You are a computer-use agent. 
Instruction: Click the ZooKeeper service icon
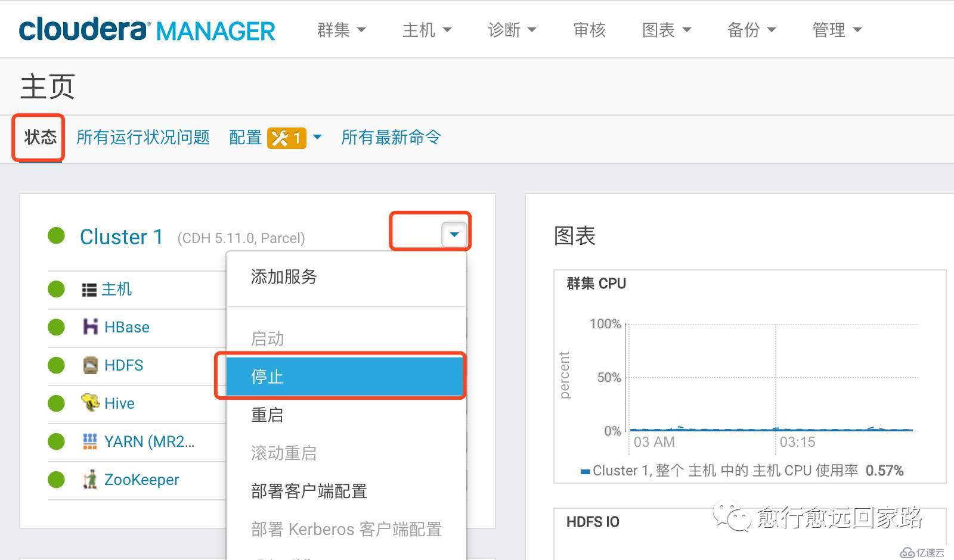coord(90,479)
